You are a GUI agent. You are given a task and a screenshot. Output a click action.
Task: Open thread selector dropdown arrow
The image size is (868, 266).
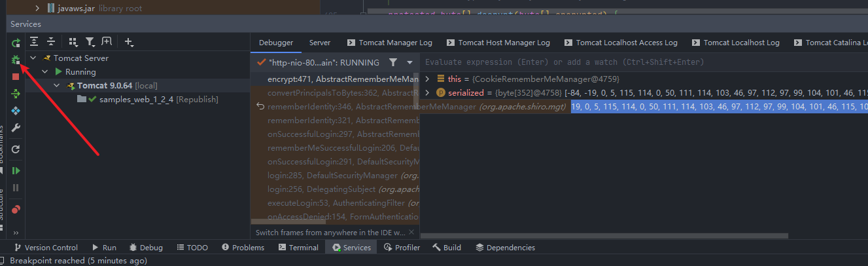point(409,62)
